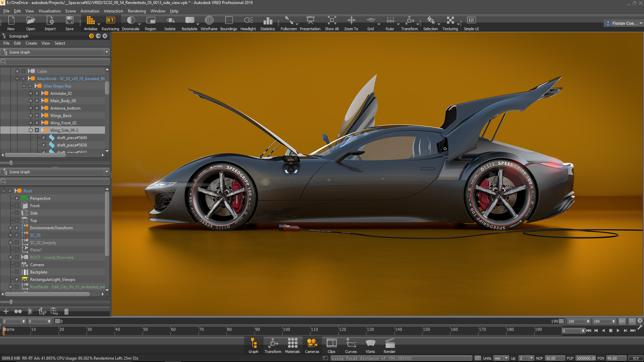Open the Scenegraph Create menu
644x362 pixels.
pos(31,43)
